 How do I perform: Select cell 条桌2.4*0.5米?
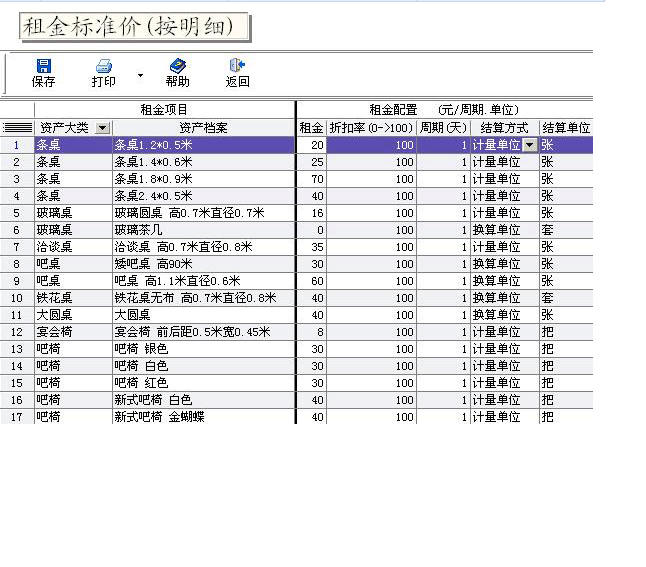pyautogui.click(x=204, y=196)
